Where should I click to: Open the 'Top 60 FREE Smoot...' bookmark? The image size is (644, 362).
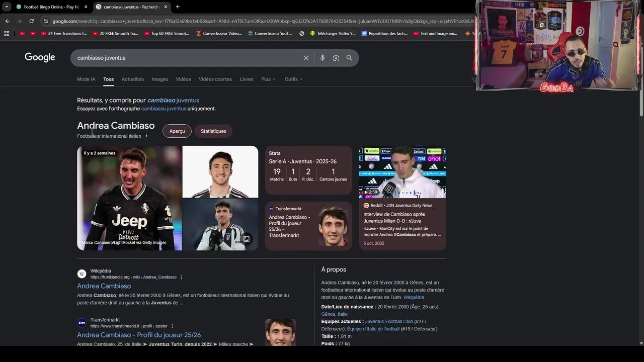click(x=167, y=34)
